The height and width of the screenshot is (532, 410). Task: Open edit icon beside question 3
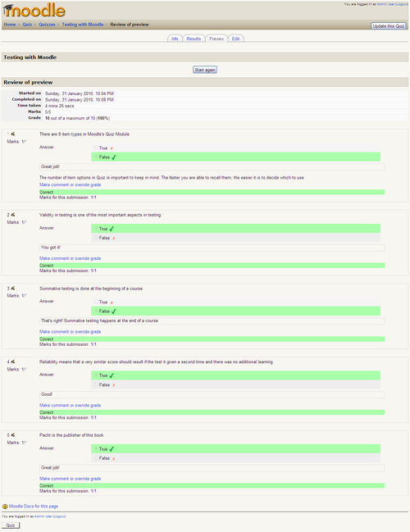(x=12, y=288)
